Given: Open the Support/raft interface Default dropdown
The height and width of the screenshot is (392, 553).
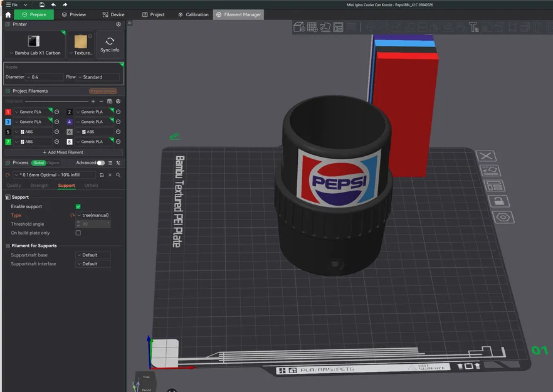Looking at the screenshot, I should pos(93,264).
